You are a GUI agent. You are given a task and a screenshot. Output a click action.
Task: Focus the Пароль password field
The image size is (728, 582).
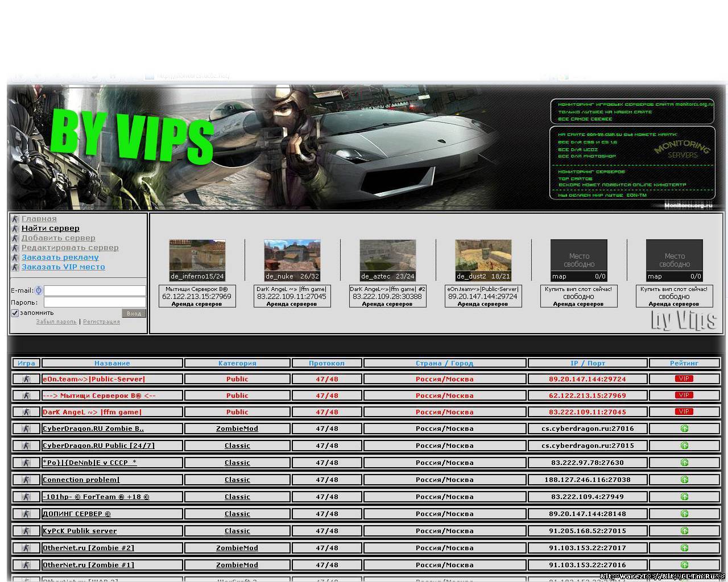[94, 302]
